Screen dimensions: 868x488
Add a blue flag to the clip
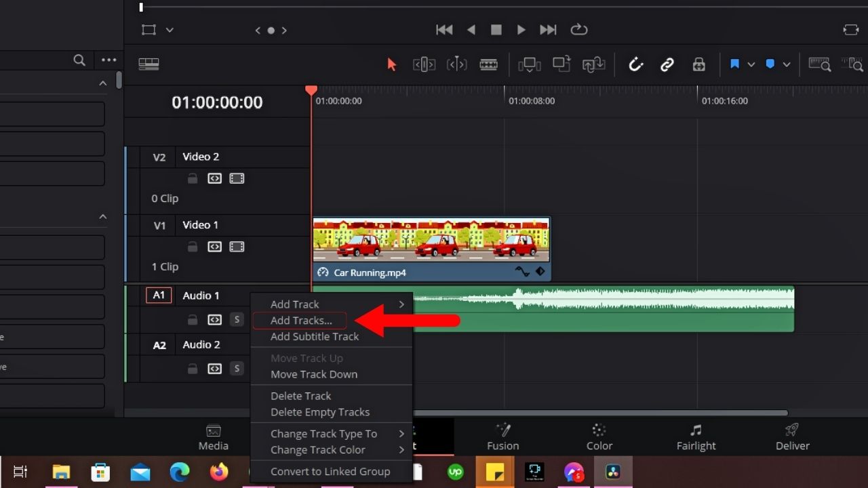tap(735, 64)
